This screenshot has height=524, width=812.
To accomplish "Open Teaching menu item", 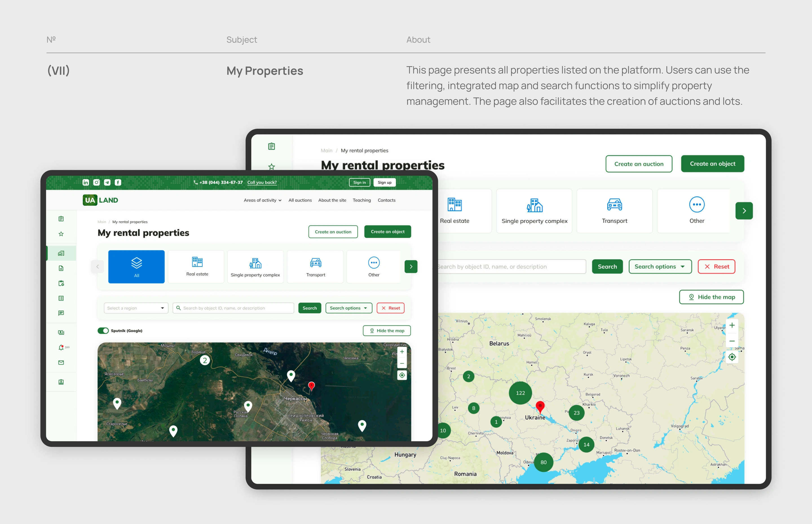I will 362,200.
